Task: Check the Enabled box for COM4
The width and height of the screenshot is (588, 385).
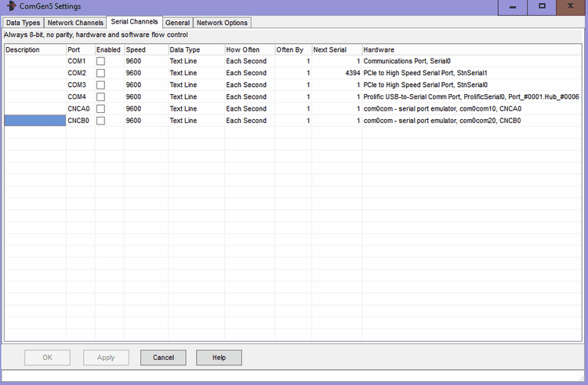Action: [100, 97]
